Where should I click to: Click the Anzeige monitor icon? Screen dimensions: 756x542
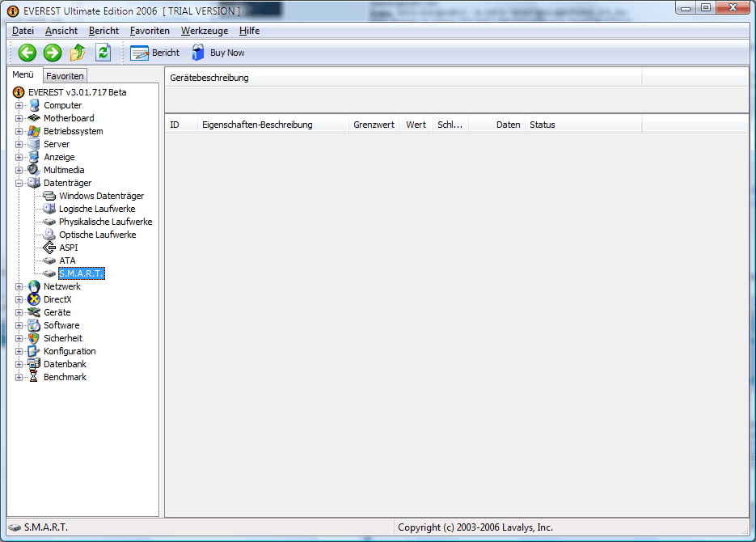(34, 157)
